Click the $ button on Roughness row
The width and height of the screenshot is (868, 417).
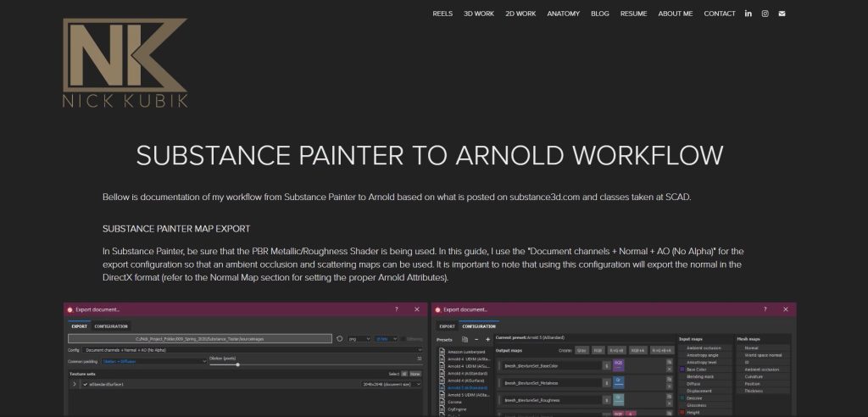606,400
